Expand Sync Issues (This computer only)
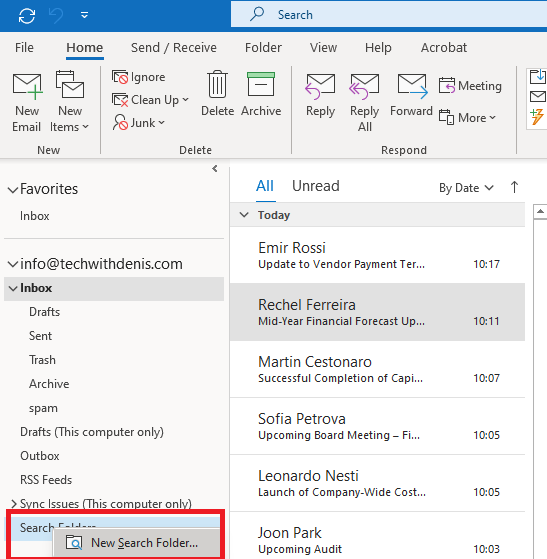This screenshot has height=559, width=547. click(x=14, y=504)
